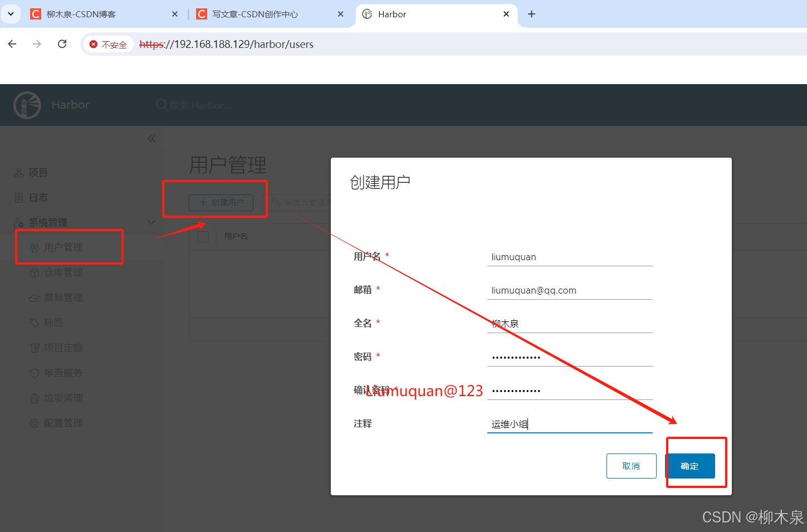Tick the select-all checkbox in user table header
Screen dimensions: 807x532
point(203,236)
